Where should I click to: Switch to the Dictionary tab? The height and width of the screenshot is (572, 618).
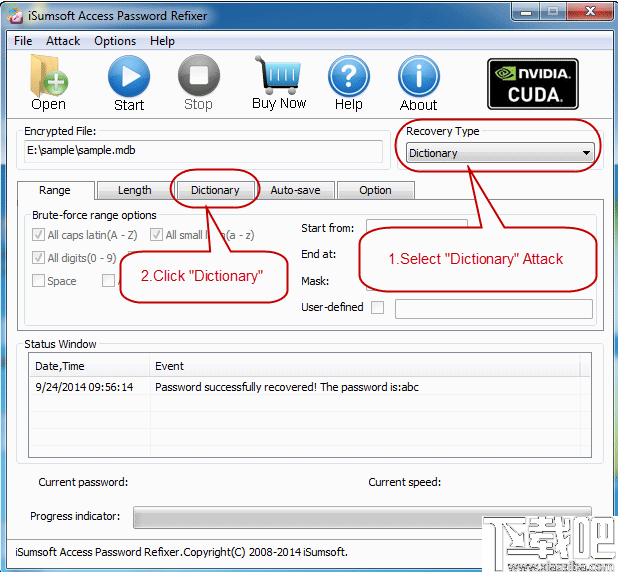[215, 190]
